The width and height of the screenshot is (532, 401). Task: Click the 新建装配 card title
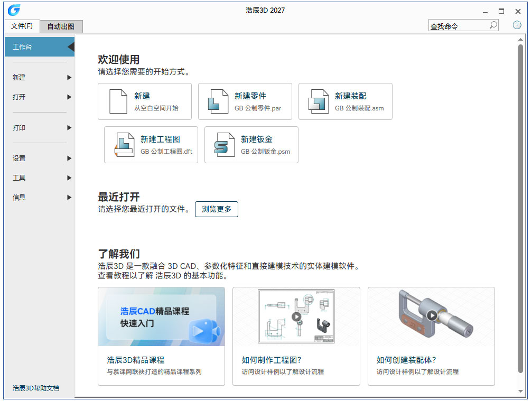(350, 96)
